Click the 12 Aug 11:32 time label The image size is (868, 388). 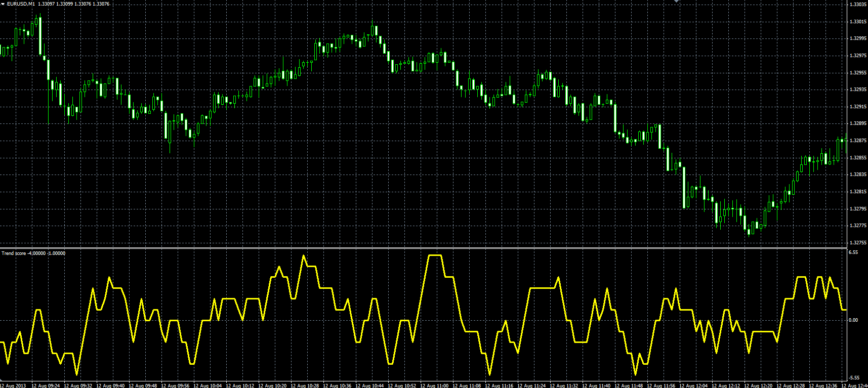pyautogui.click(x=564, y=385)
